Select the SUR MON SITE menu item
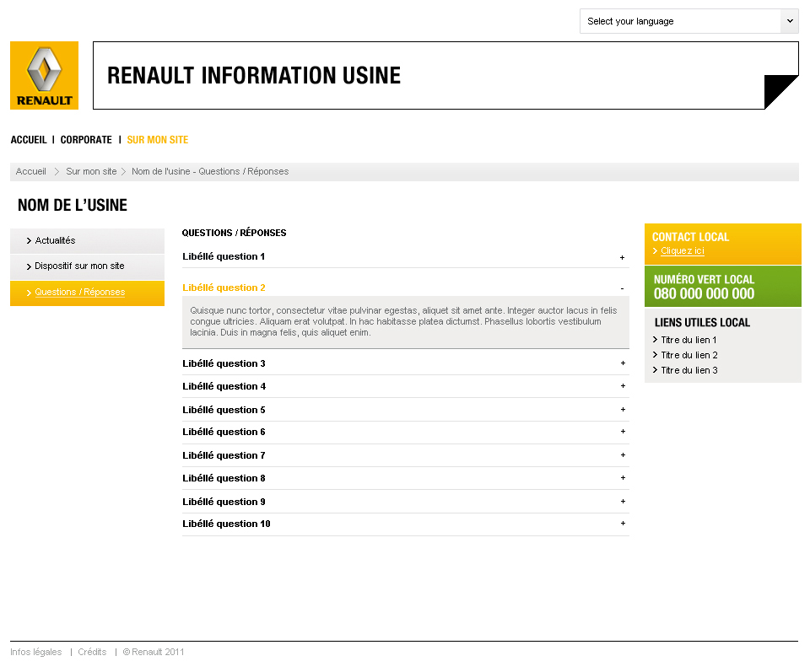The width and height of the screenshot is (810, 672). point(158,140)
